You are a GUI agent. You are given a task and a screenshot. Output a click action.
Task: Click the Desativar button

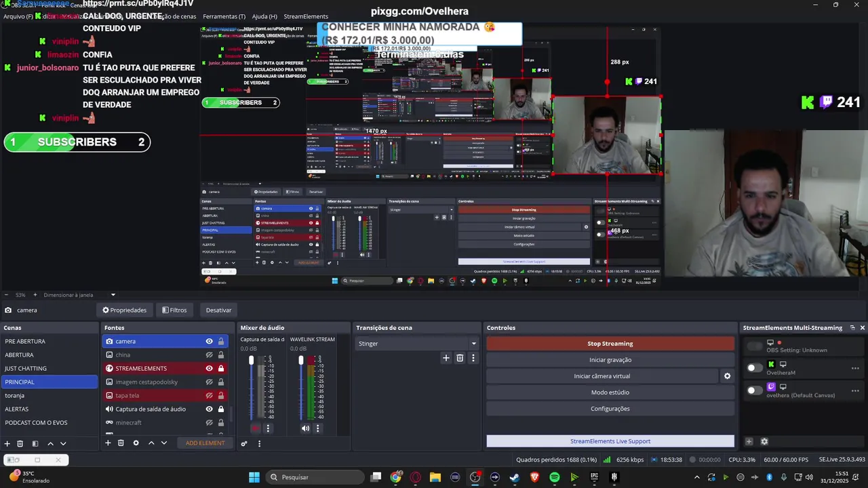tap(218, 310)
